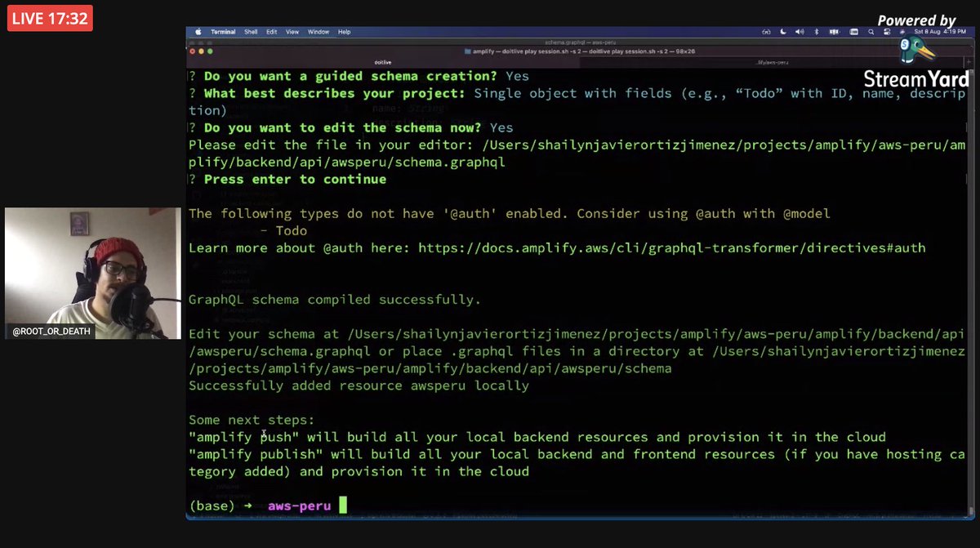Click the date and time in menu bar
The width and height of the screenshot is (980, 548).
coord(940,32)
